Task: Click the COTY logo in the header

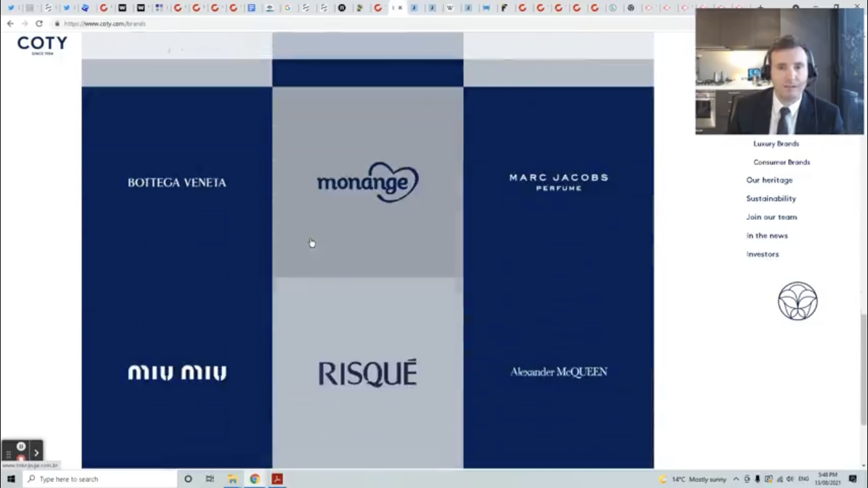Action: [x=42, y=45]
